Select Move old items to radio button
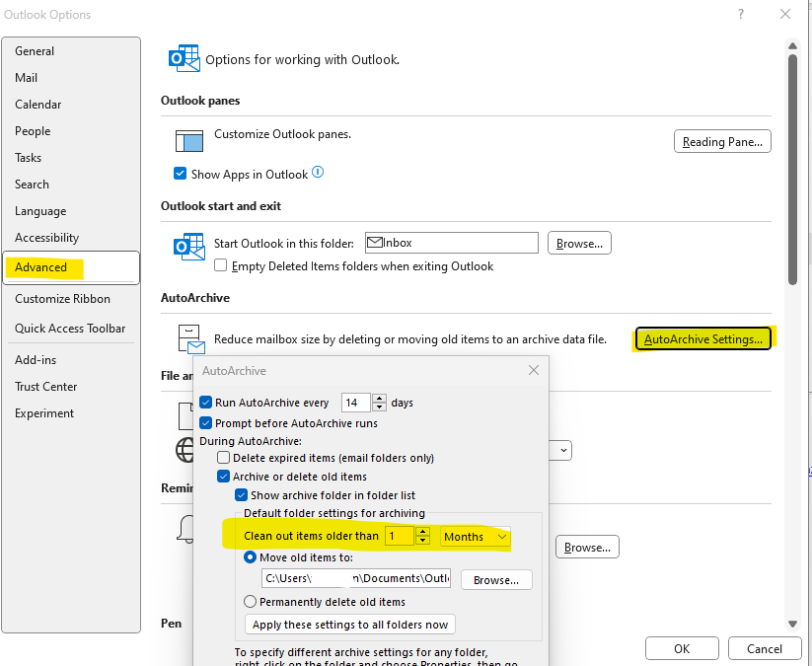Image resolution: width=812 pixels, height=666 pixels. pyautogui.click(x=251, y=557)
